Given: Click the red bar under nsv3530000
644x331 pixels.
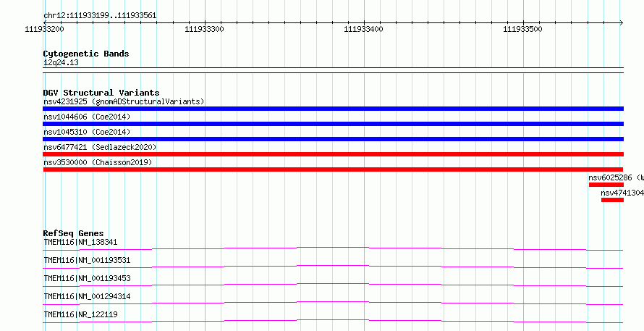Looking at the screenshot, I should pos(333,169).
